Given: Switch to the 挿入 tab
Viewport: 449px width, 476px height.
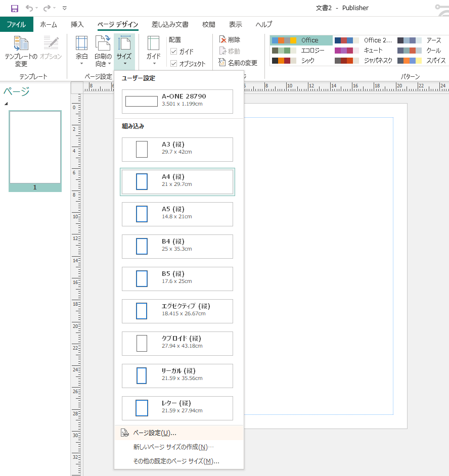Looking at the screenshot, I should pyautogui.click(x=77, y=24).
